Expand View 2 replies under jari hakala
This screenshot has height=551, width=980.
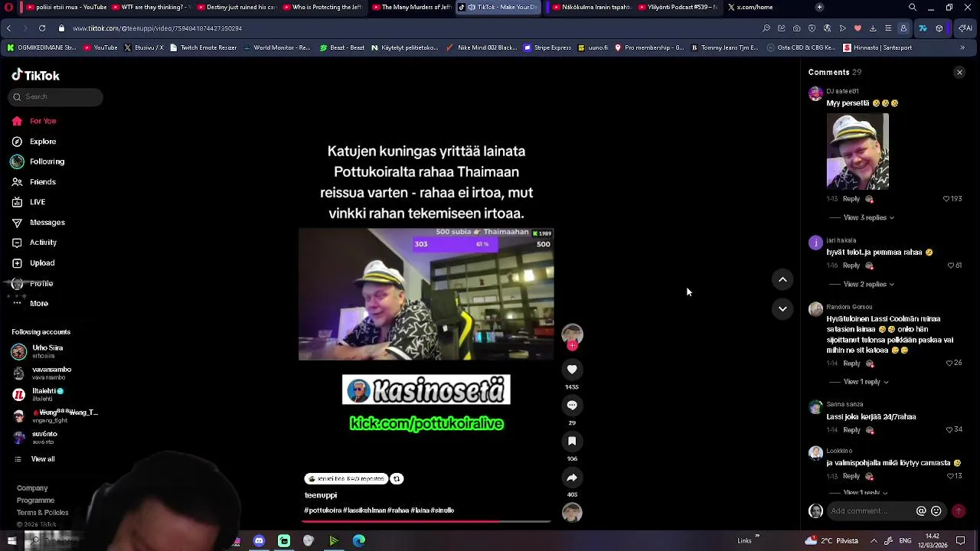[x=868, y=285]
